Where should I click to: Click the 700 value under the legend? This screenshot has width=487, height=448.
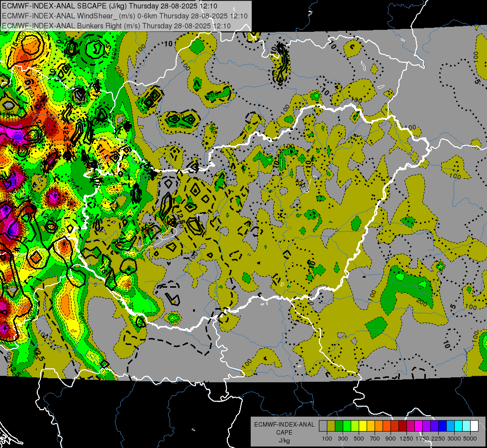375,439
